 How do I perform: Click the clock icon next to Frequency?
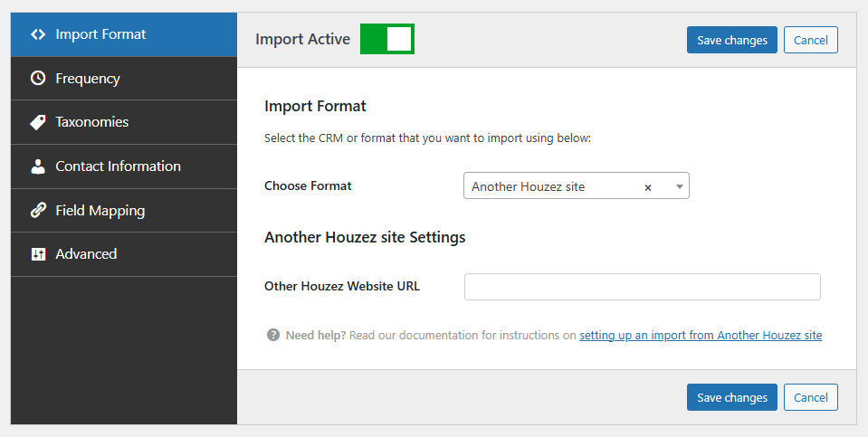pyautogui.click(x=38, y=79)
